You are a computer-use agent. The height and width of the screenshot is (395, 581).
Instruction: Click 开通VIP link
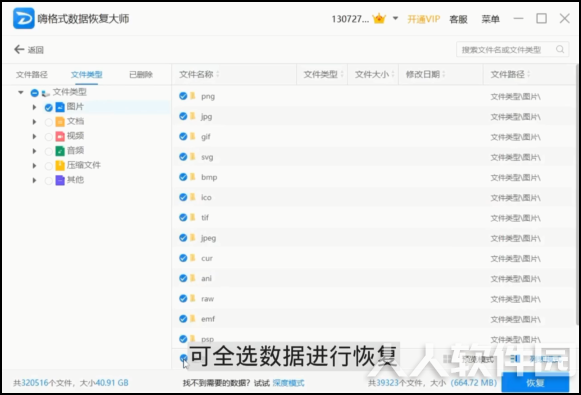[424, 19]
